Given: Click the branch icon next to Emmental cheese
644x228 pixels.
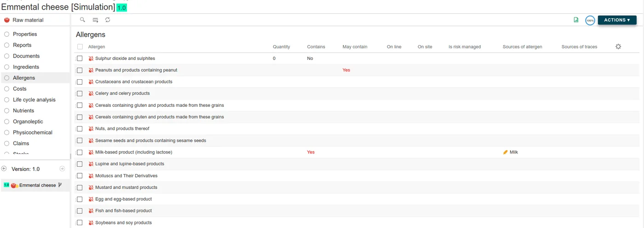Looking at the screenshot, I should tap(60, 185).
